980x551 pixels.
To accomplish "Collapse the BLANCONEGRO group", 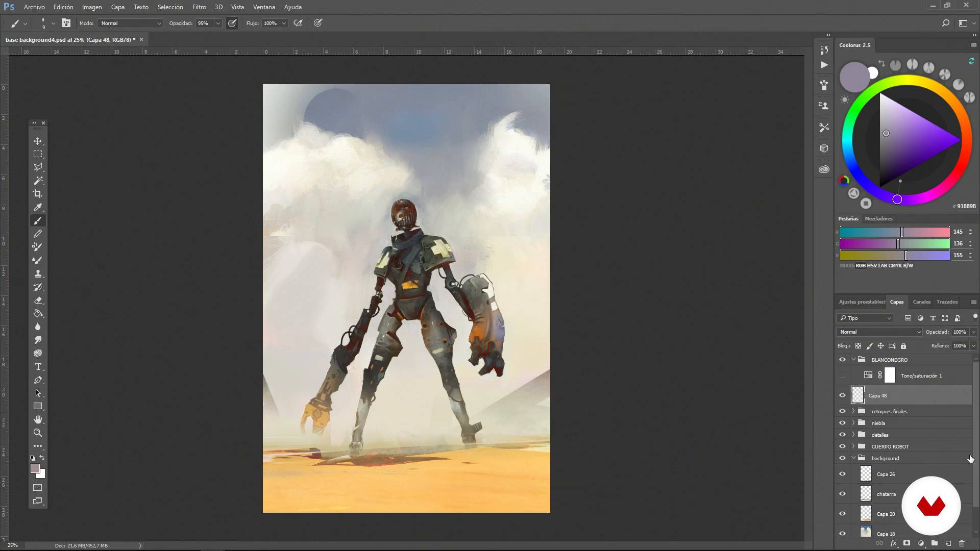I will click(x=853, y=360).
